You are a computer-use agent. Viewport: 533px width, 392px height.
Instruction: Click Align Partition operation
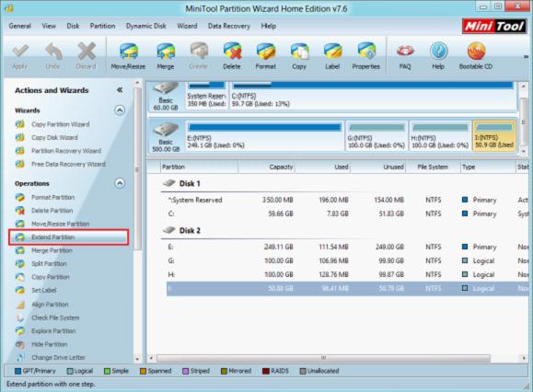[50, 305]
